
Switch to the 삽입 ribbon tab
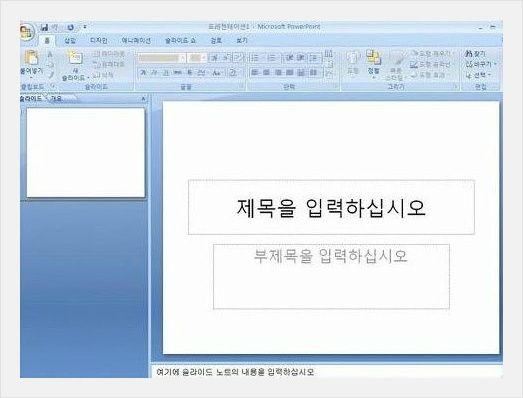[x=70, y=40]
